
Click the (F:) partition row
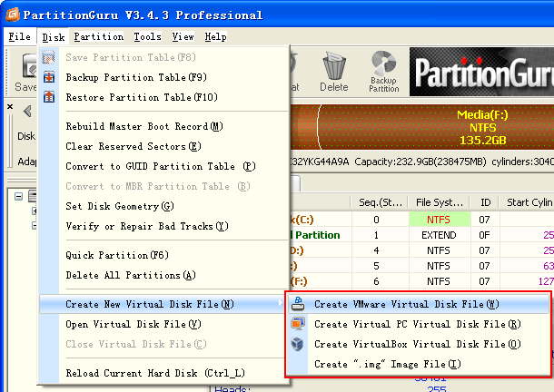tap(422, 281)
